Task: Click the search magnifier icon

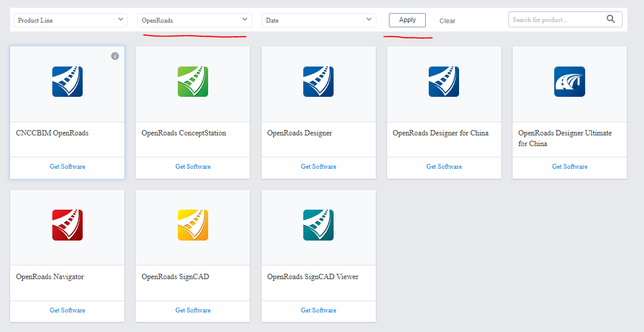Action: (611, 19)
